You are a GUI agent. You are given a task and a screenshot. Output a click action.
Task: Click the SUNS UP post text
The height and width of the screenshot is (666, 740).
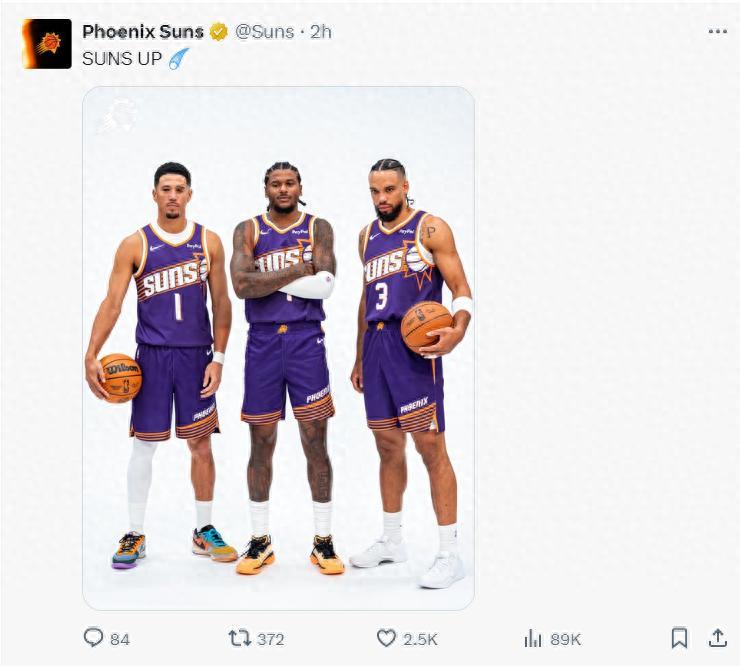(x=121, y=58)
